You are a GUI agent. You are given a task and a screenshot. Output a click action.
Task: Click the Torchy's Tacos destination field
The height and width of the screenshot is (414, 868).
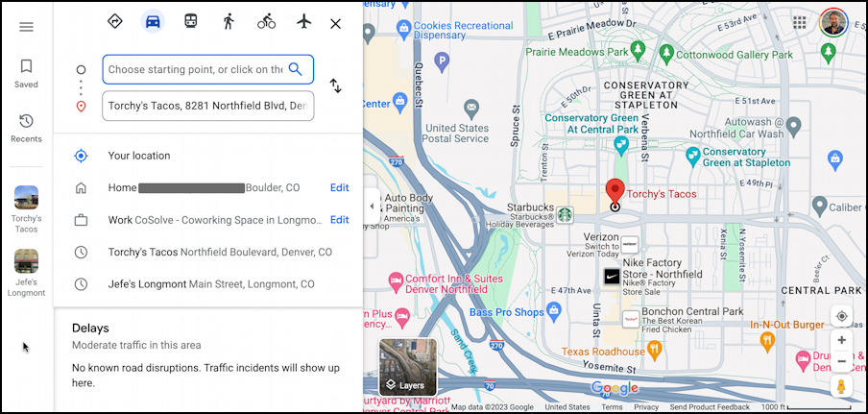click(208, 106)
